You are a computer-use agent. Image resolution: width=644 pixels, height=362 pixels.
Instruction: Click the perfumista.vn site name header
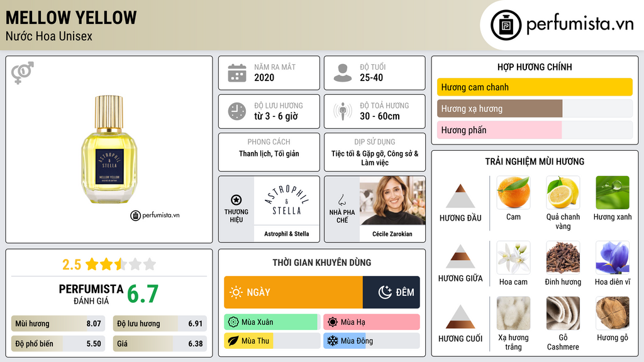tap(580, 24)
